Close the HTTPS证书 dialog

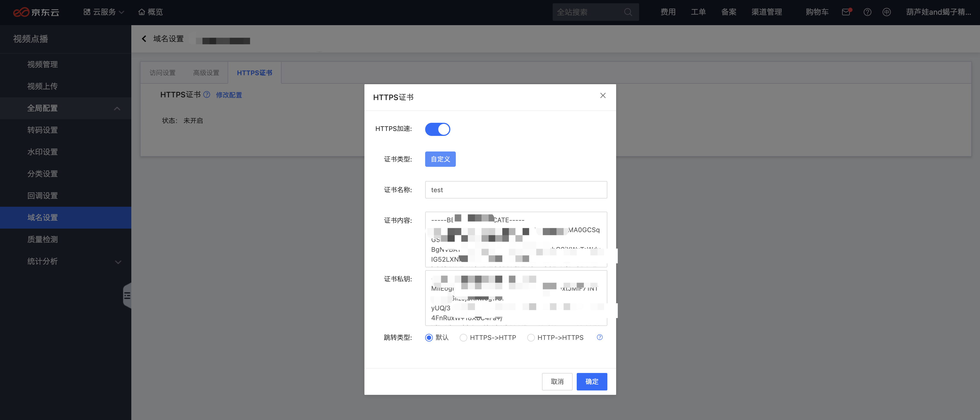[603, 95]
